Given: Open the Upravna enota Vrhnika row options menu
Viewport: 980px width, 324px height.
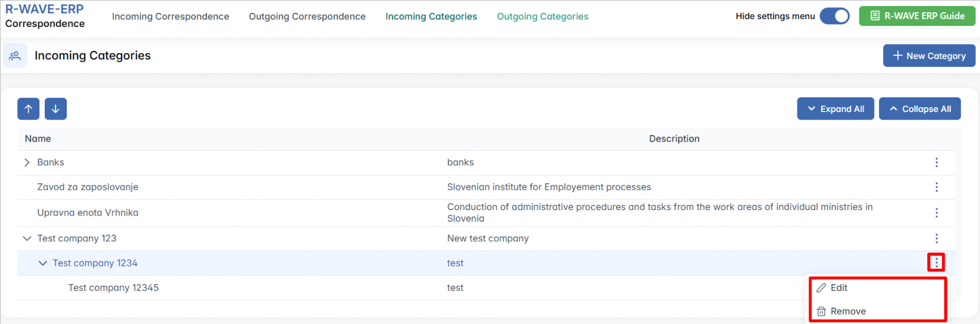Looking at the screenshot, I should coord(936,213).
